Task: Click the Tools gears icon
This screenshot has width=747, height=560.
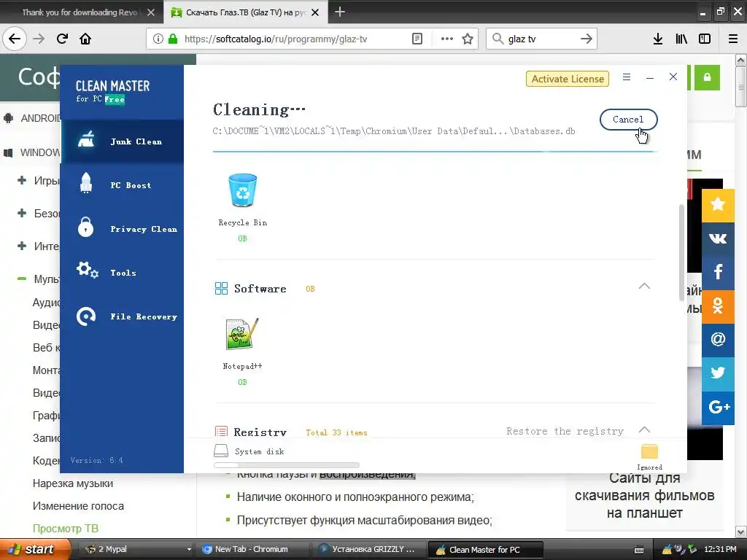Action: point(88,270)
